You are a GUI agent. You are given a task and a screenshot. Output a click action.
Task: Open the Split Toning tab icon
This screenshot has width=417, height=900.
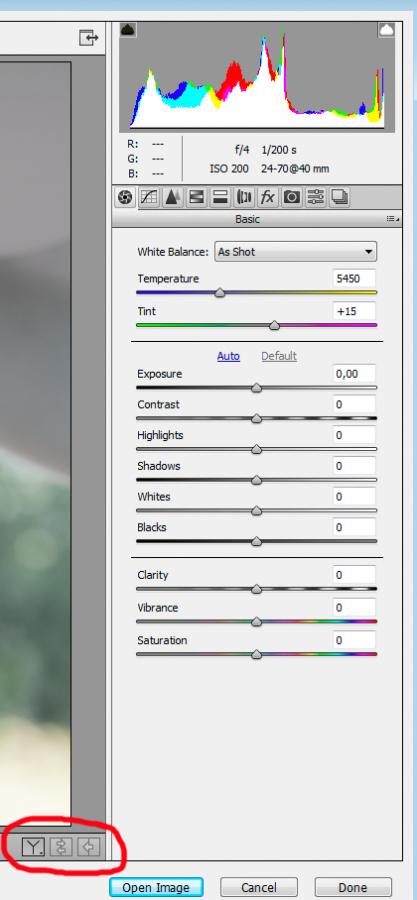coord(220,197)
